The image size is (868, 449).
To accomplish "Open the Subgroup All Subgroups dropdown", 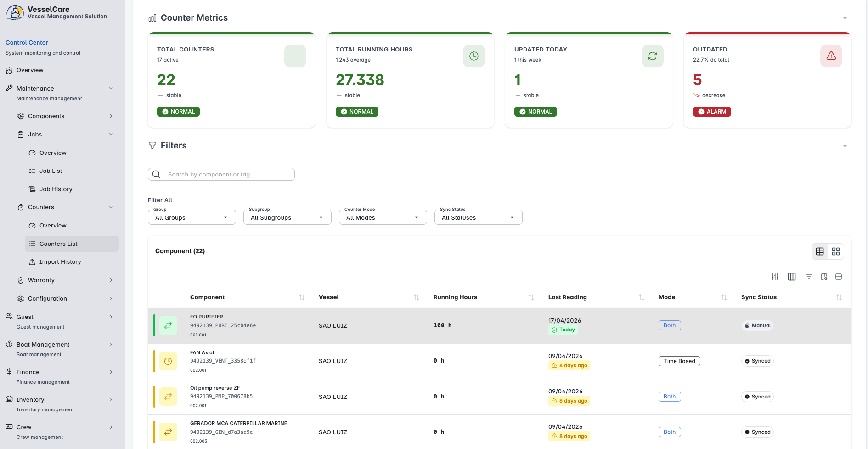I will 287,217.
